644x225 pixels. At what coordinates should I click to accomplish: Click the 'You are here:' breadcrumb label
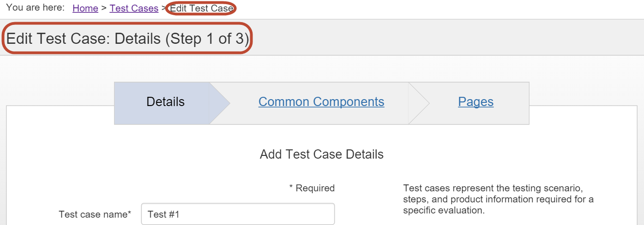(35, 8)
